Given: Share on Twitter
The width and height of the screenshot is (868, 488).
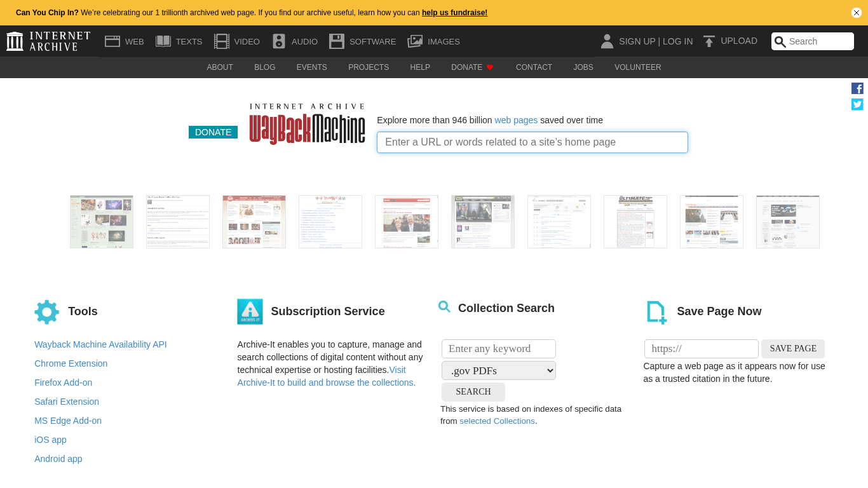Looking at the screenshot, I should point(857,104).
